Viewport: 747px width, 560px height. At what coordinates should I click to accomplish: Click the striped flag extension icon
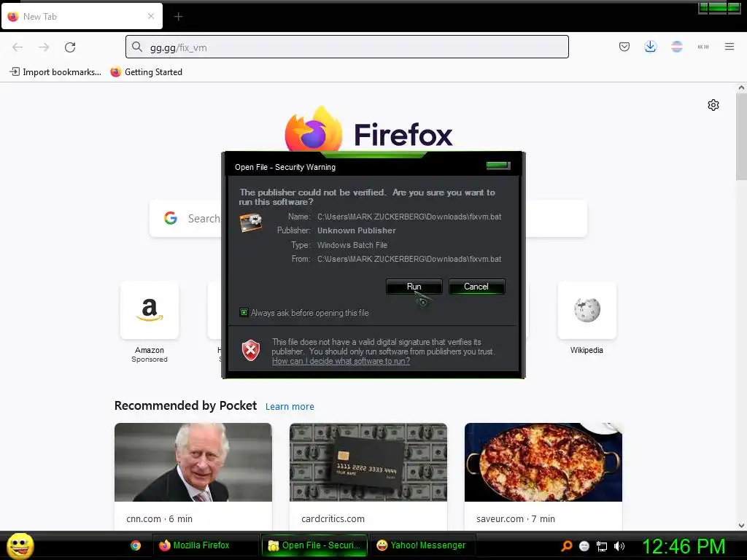tap(676, 47)
